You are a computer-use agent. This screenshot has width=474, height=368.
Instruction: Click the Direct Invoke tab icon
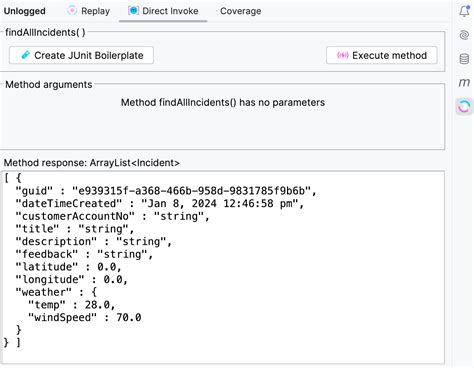133,11
